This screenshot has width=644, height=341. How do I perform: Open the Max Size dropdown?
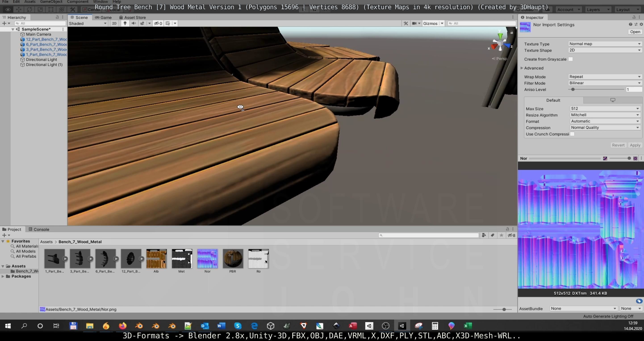[x=605, y=109]
